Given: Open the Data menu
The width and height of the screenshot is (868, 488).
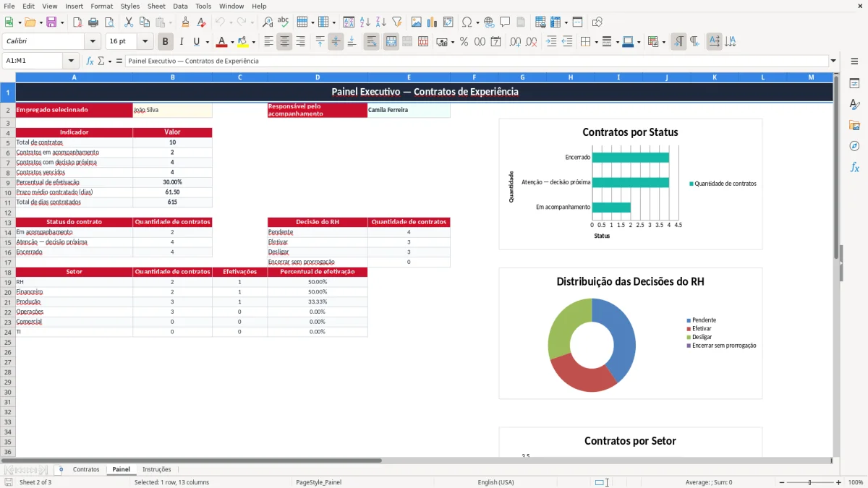Looking at the screenshot, I should [x=180, y=6].
